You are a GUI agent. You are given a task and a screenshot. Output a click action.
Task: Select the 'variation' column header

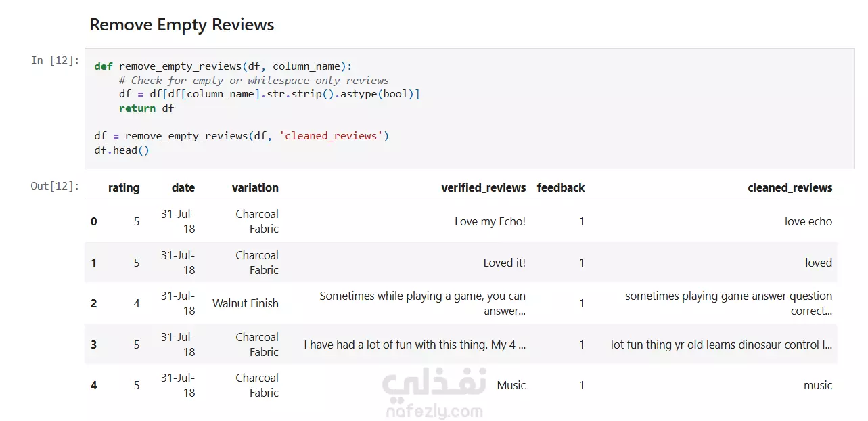click(x=255, y=188)
